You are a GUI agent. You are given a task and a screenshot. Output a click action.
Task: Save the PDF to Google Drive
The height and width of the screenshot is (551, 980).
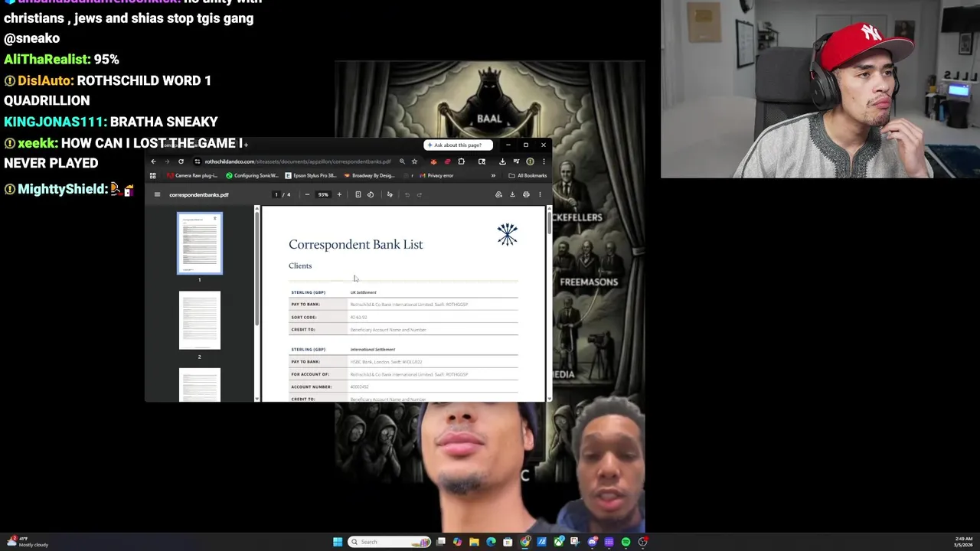click(498, 194)
